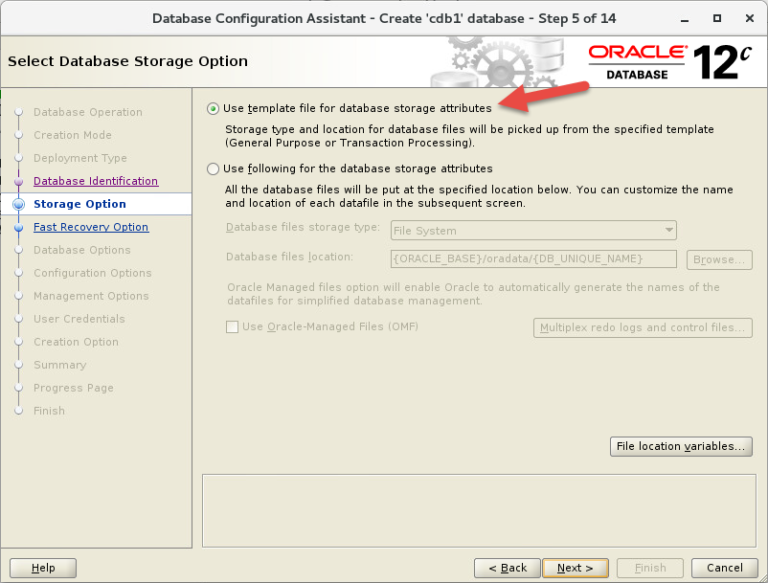Click 'Database files location:' label
Screen dimensions: 768x583
289,257
